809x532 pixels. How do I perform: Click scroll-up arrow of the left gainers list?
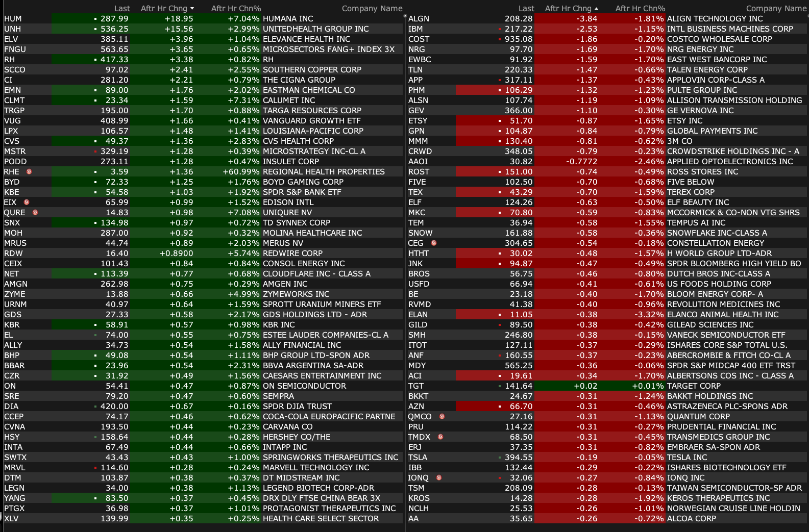405,16
